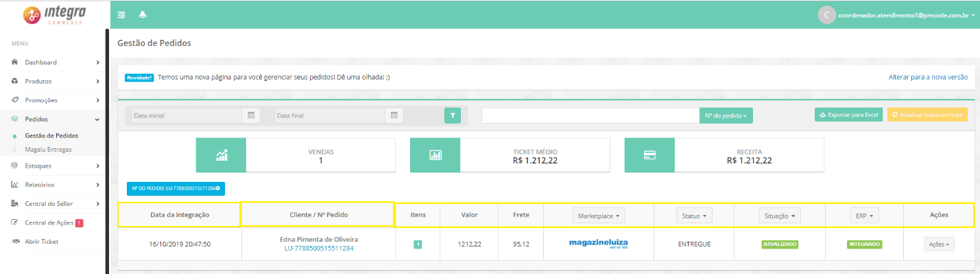Open the Nº do pedido search dropdown
This screenshot has height=274, width=980.
(x=726, y=115)
